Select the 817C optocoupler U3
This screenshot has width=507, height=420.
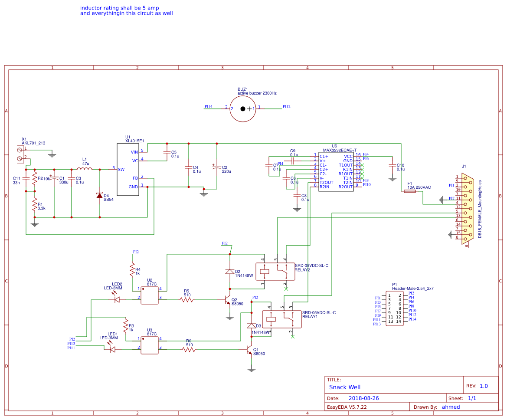(x=150, y=344)
